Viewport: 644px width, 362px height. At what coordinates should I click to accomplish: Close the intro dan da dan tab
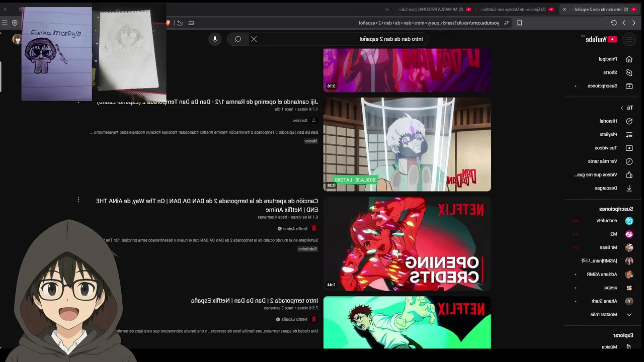pos(564,9)
